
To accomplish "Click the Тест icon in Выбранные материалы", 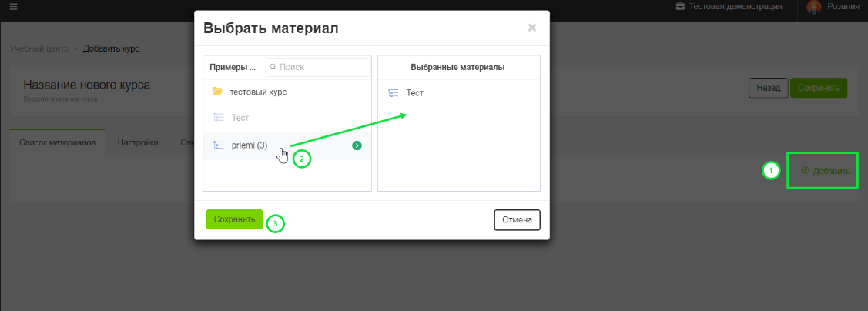I will (x=393, y=93).
